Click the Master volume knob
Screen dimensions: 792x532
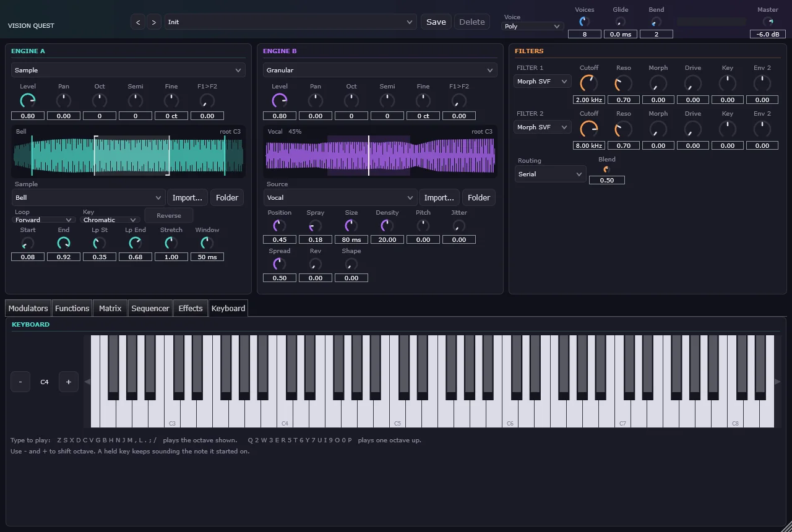pyautogui.click(x=768, y=22)
